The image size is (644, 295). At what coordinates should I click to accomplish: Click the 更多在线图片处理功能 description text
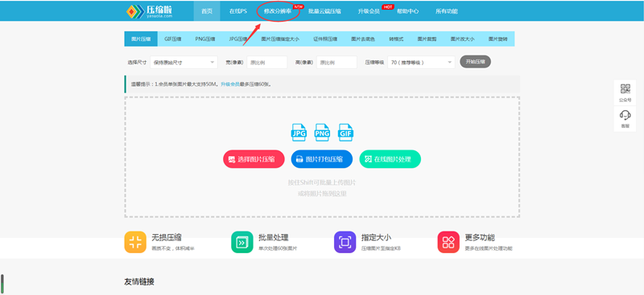click(489, 248)
